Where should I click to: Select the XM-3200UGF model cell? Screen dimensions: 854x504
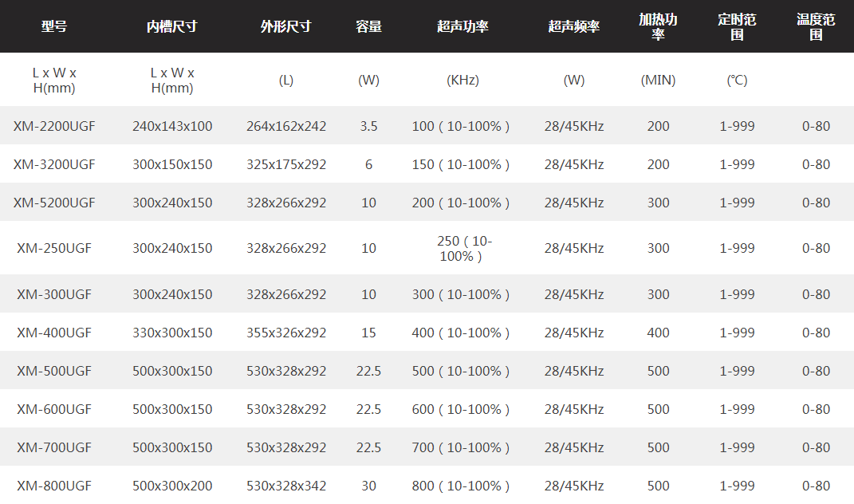(x=54, y=164)
